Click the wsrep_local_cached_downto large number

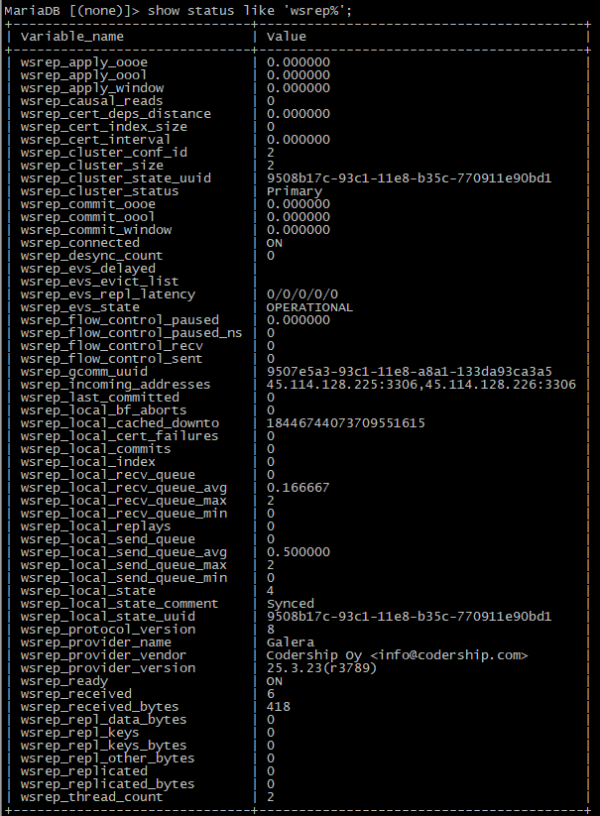[346, 423]
